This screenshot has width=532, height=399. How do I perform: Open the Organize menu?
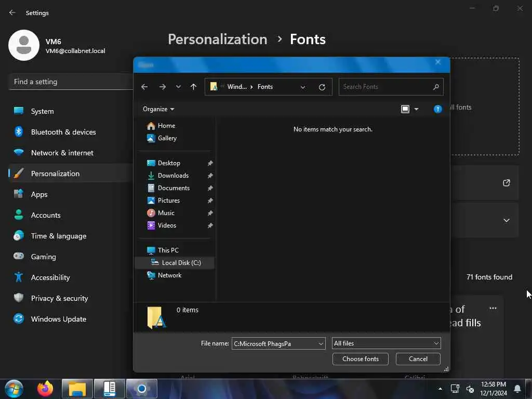158,109
